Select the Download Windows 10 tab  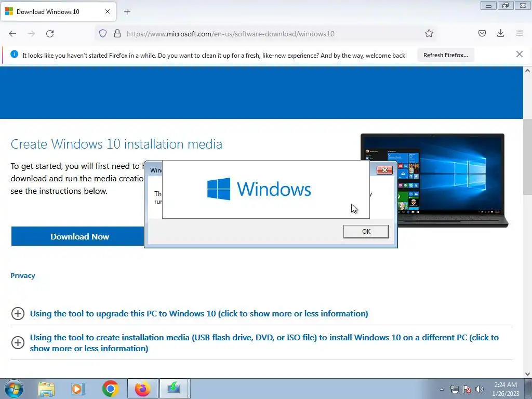coord(58,11)
